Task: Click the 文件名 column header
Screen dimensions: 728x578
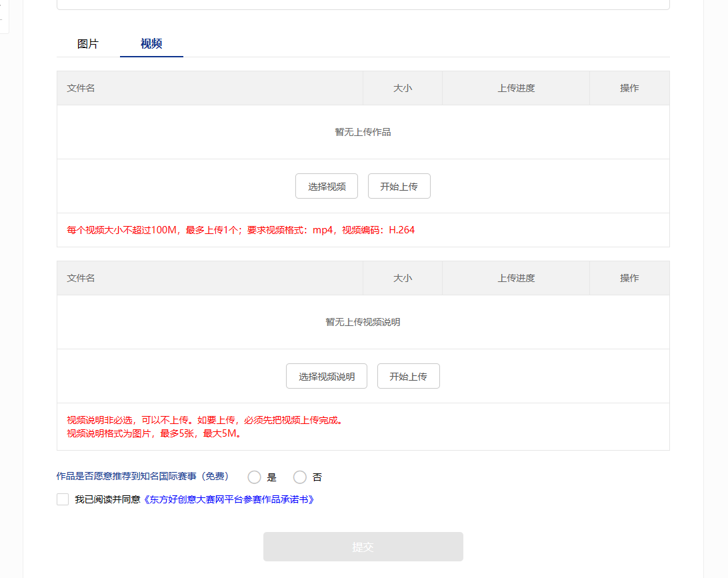Action: (81, 87)
